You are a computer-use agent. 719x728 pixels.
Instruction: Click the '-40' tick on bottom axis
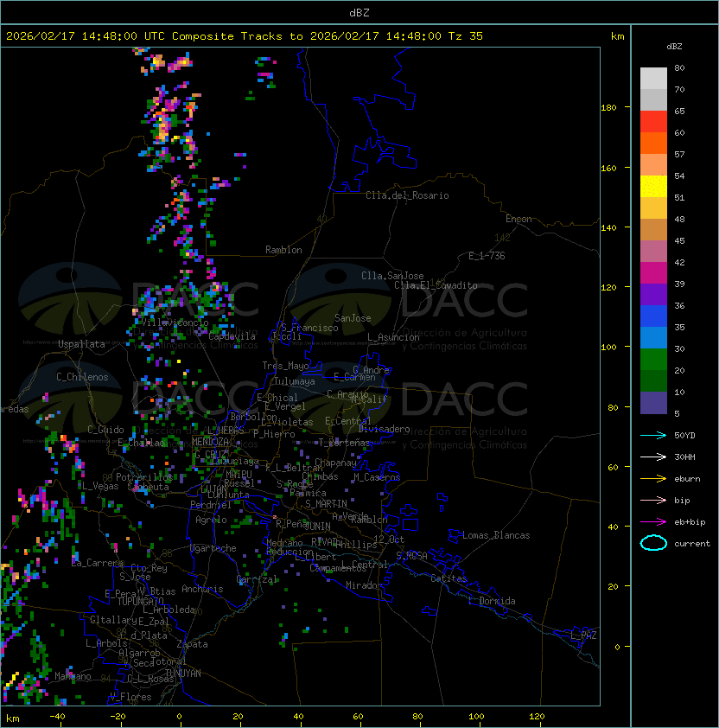58,717
